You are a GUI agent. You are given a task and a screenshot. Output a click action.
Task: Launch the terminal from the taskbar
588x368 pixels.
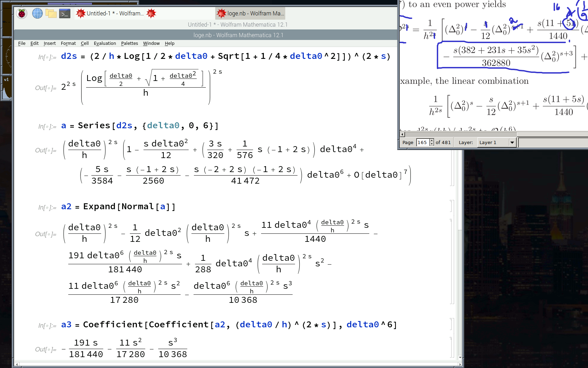65,13
